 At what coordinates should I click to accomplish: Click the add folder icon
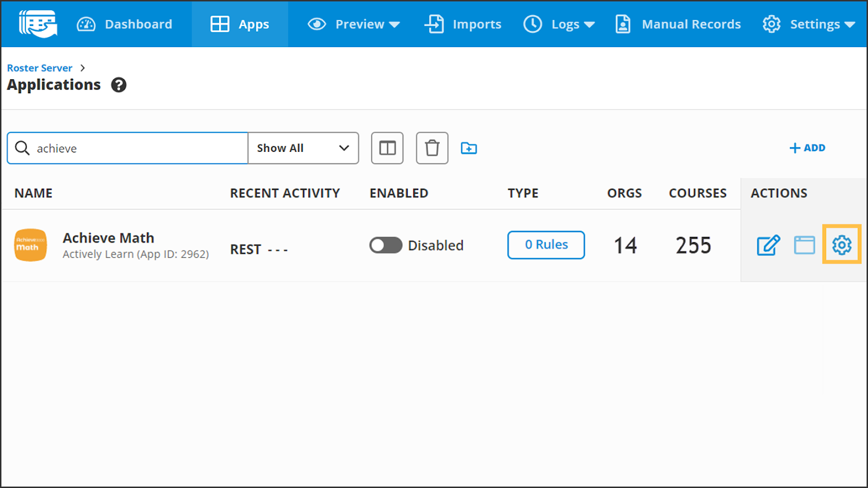click(469, 148)
